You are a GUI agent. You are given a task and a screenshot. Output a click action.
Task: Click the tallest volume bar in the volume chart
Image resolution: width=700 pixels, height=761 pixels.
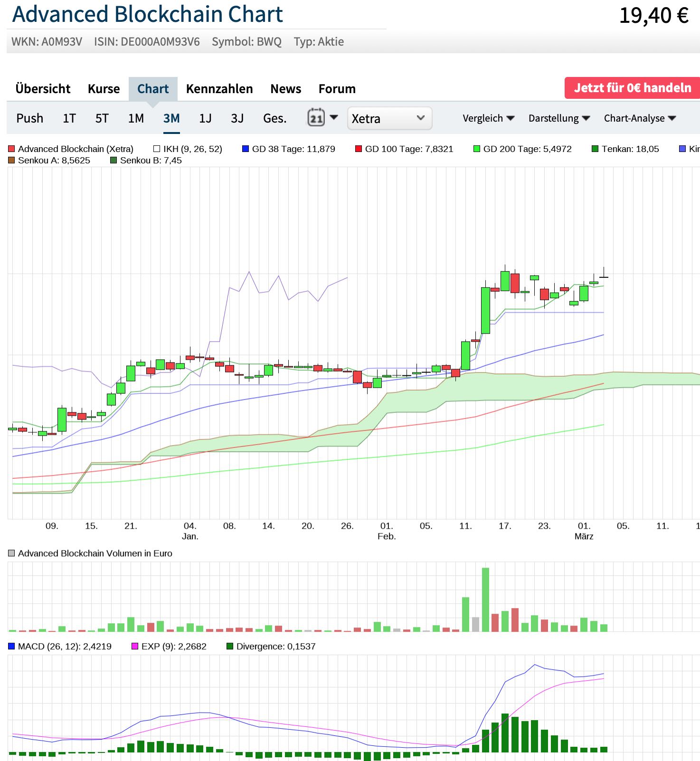pos(485,599)
